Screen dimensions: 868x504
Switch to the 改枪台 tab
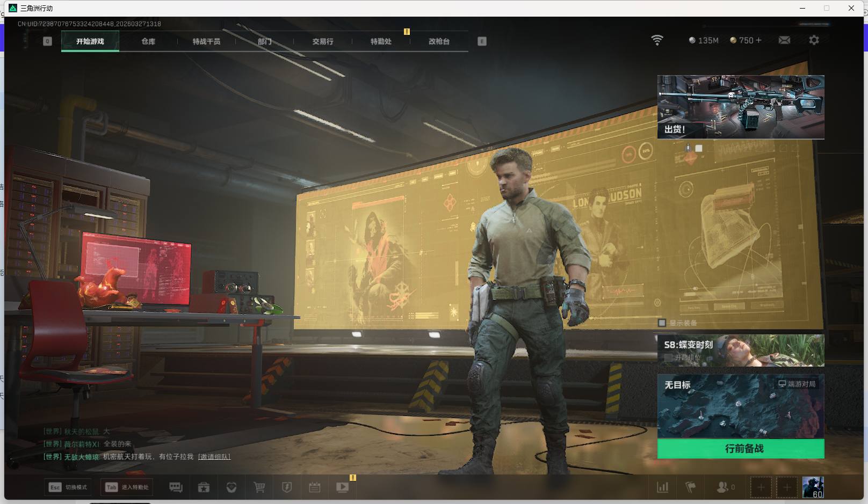[439, 41]
